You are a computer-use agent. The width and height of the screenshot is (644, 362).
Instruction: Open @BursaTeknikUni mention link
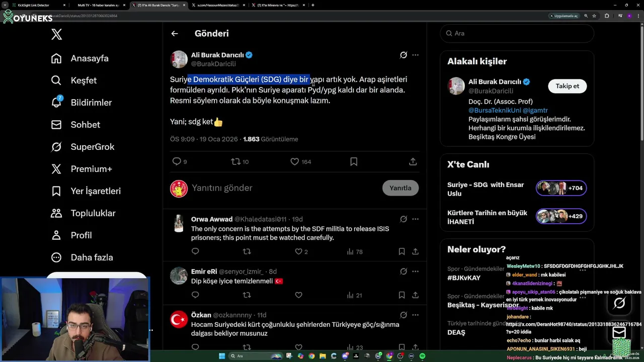coord(495,110)
